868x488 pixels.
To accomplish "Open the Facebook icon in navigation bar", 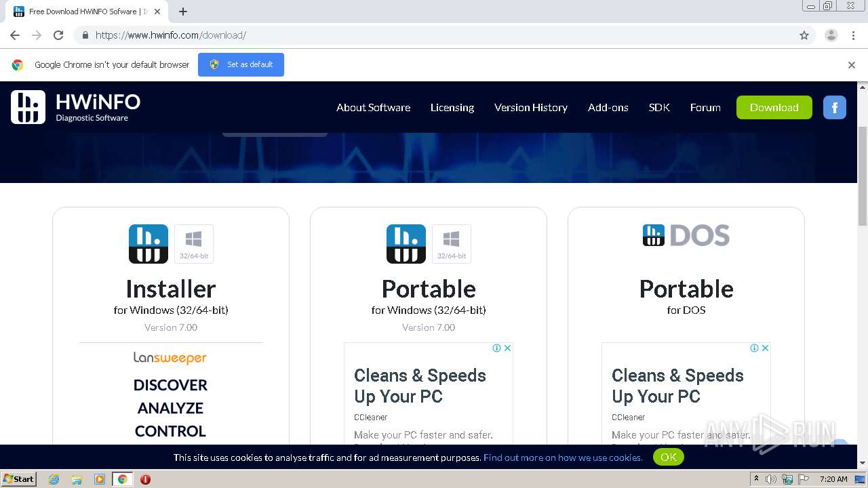I will (x=834, y=107).
